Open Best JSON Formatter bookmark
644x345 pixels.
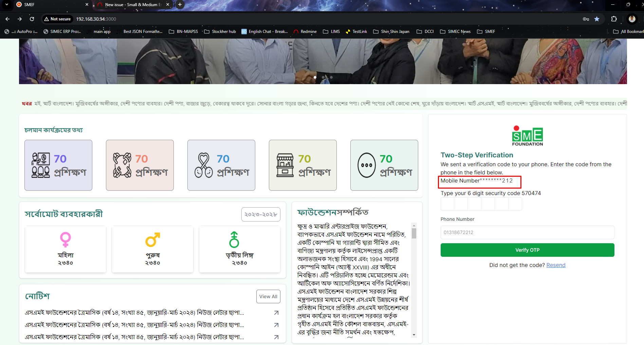(x=140, y=32)
